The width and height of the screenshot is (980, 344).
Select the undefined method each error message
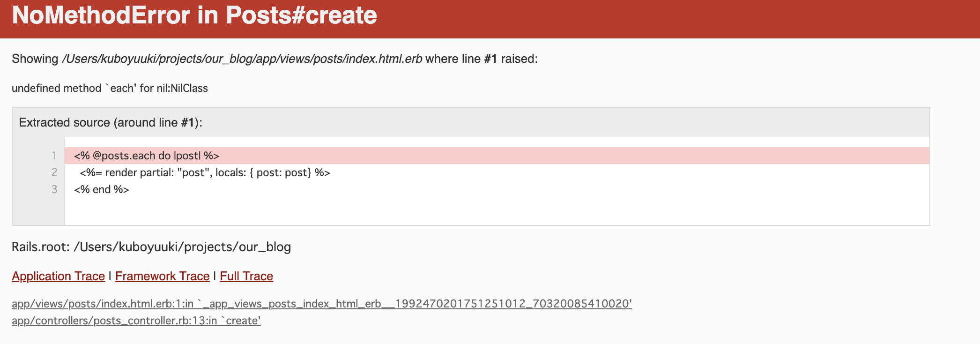pyautogui.click(x=110, y=88)
